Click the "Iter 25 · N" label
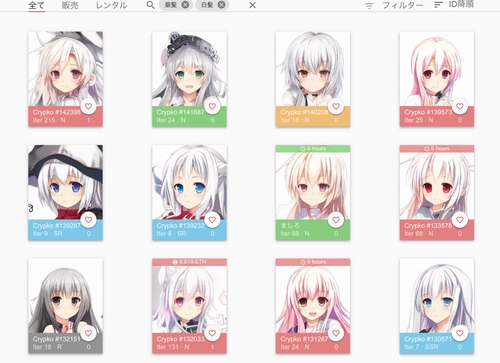Screen dimensions: 500x363 [419, 120]
